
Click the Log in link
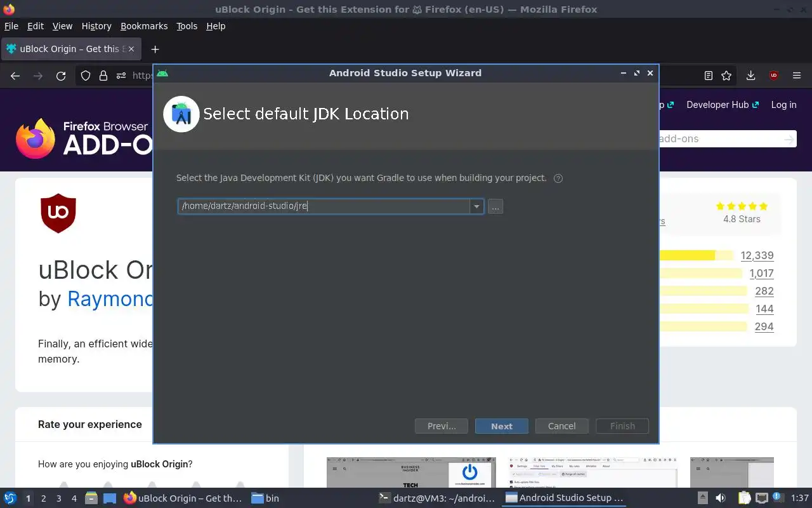click(783, 105)
